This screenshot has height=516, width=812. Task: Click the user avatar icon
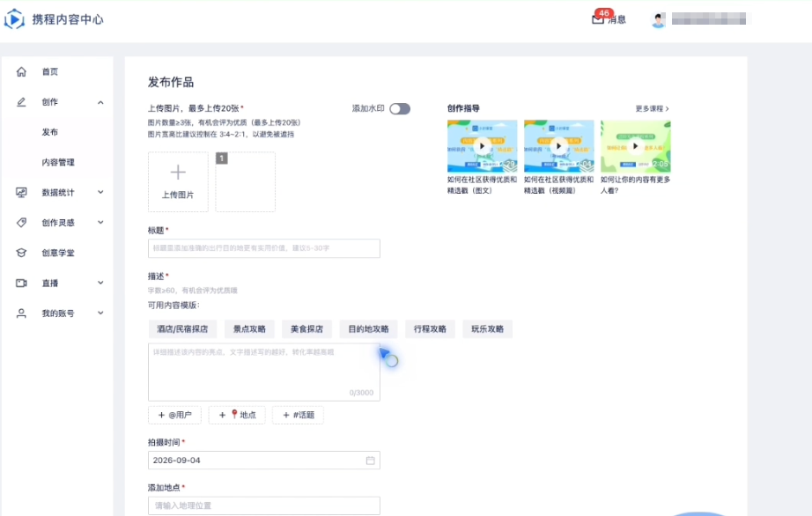tap(658, 19)
